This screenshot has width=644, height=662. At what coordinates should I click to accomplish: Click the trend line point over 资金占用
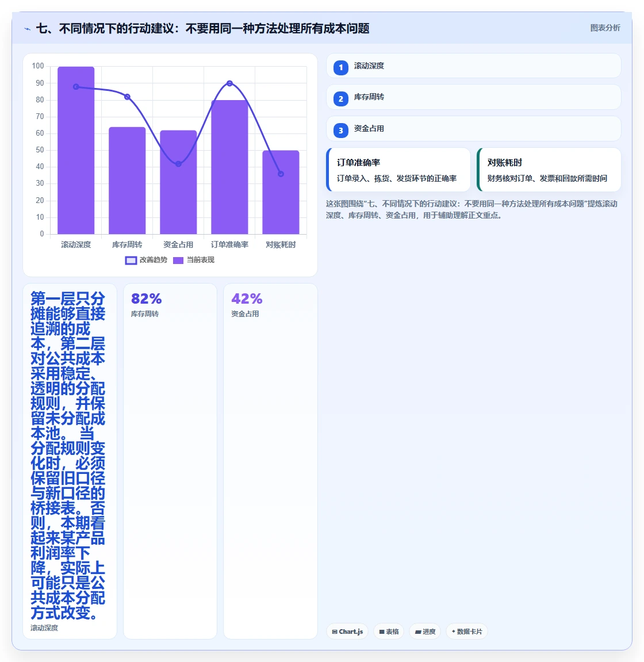click(x=178, y=164)
